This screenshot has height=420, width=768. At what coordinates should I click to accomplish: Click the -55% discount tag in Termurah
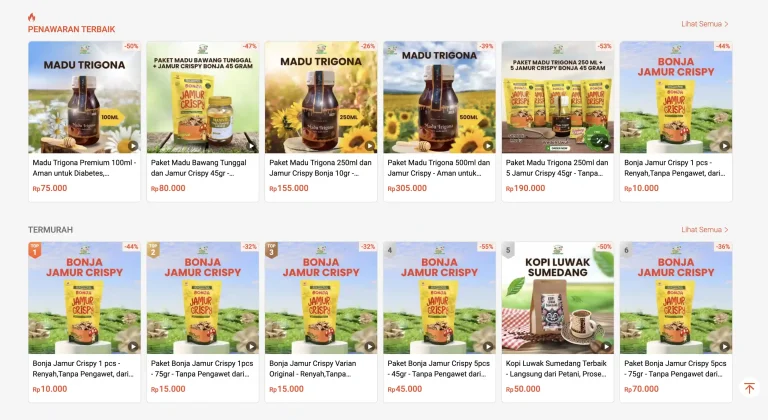[x=486, y=247]
